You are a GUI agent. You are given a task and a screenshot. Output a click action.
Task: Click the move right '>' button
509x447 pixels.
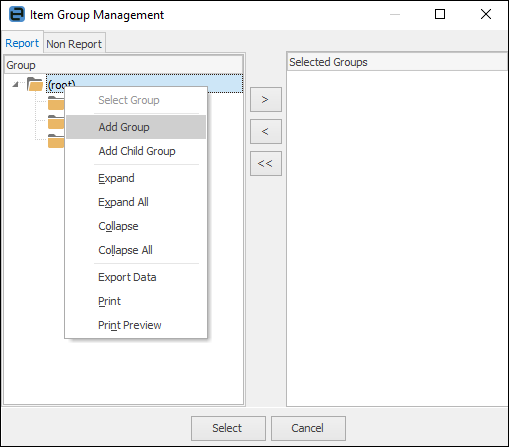[x=266, y=99]
